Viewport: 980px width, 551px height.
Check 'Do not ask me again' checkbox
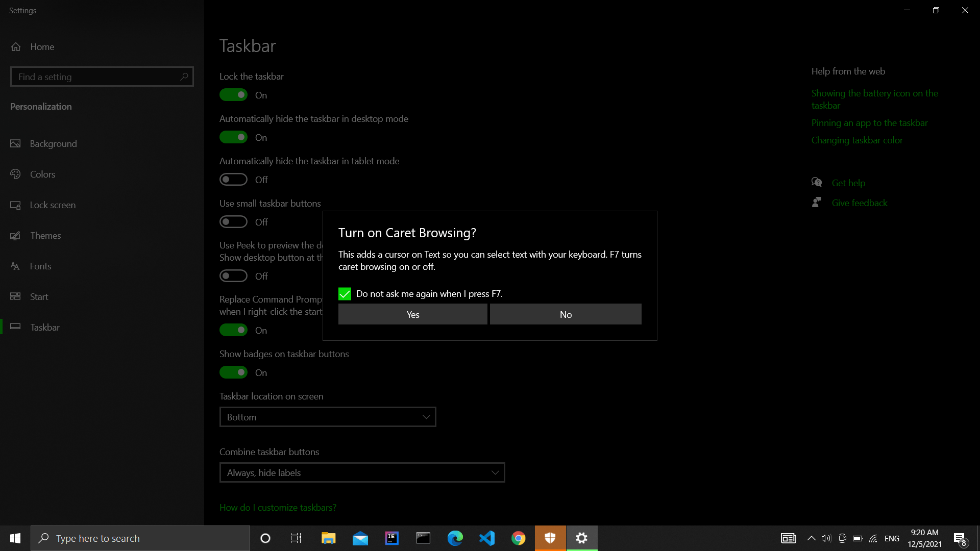(x=345, y=294)
